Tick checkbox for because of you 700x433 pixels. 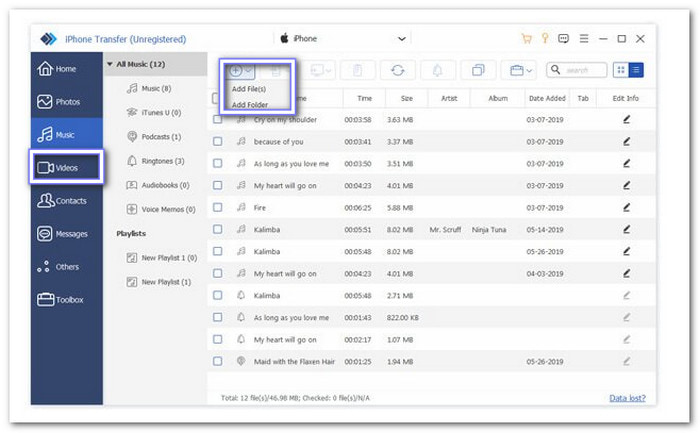point(217,141)
